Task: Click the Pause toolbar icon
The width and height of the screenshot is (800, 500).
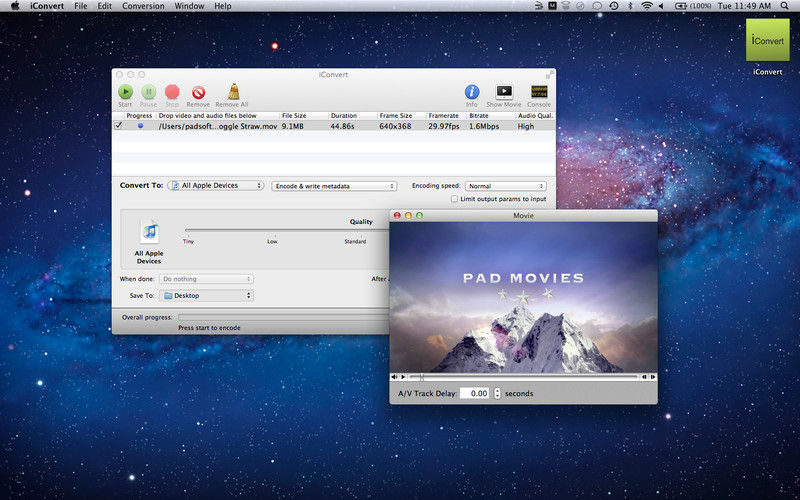Action: pos(148,92)
